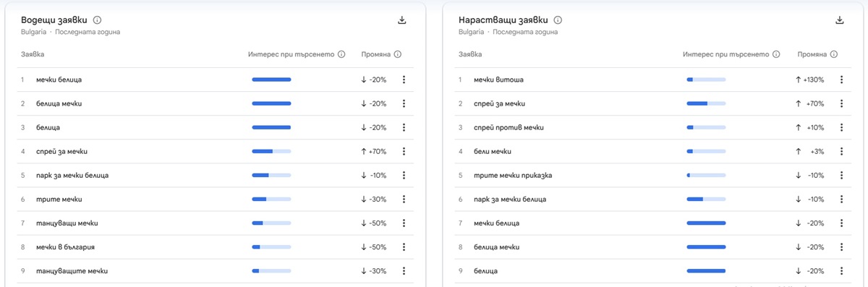Open more options for танцуващите мечки row
Image resolution: width=868 pixels, height=287 pixels.
coord(404,270)
